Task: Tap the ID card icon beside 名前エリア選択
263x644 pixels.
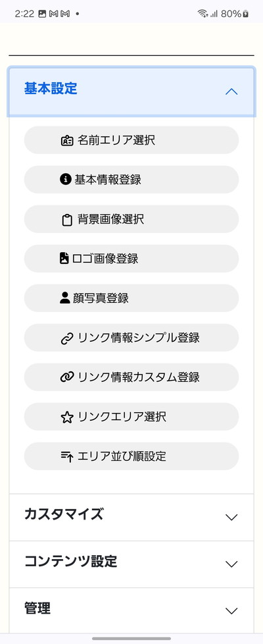Action: 67,140
